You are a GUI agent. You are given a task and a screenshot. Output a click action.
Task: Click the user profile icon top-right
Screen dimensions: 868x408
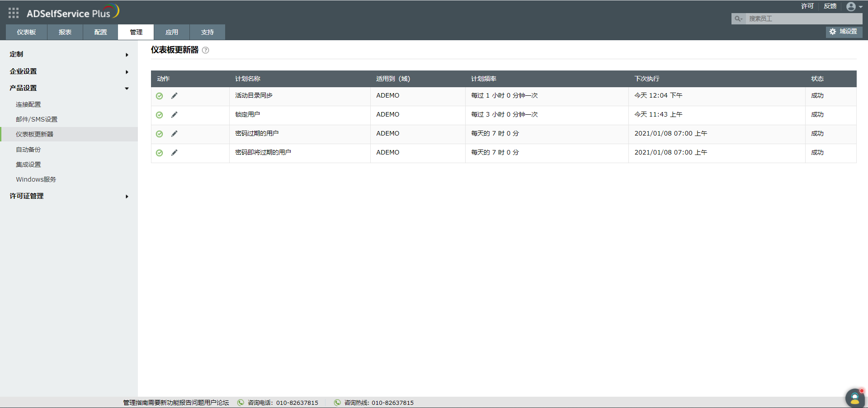852,6
